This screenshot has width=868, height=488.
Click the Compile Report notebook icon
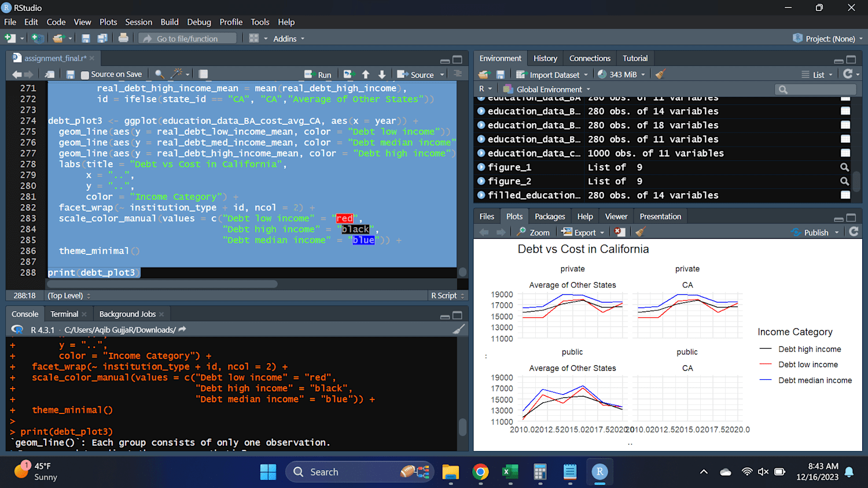pyautogui.click(x=203, y=74)
